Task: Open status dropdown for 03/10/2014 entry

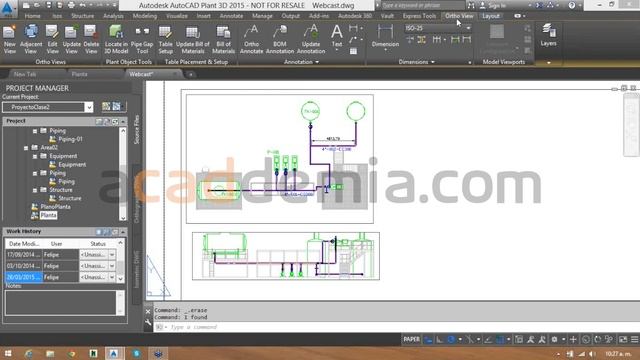Action: (x=112, y=266)
